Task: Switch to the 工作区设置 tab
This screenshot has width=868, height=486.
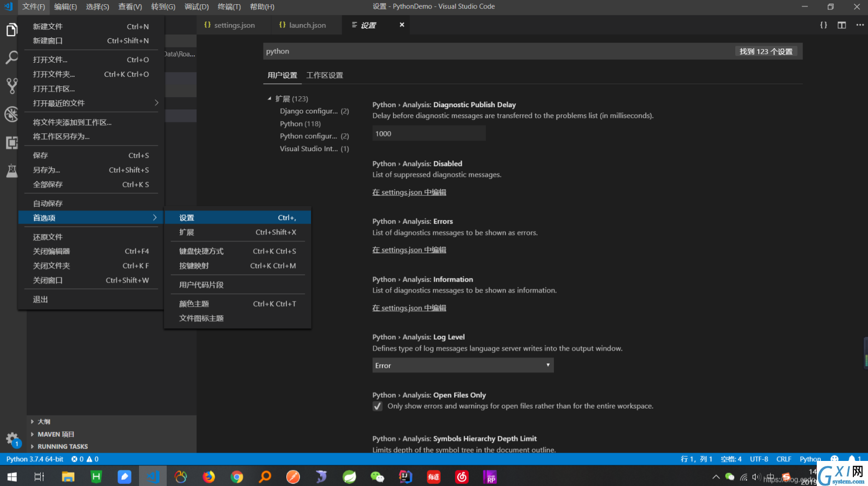Action: click(x=325, y=75)
